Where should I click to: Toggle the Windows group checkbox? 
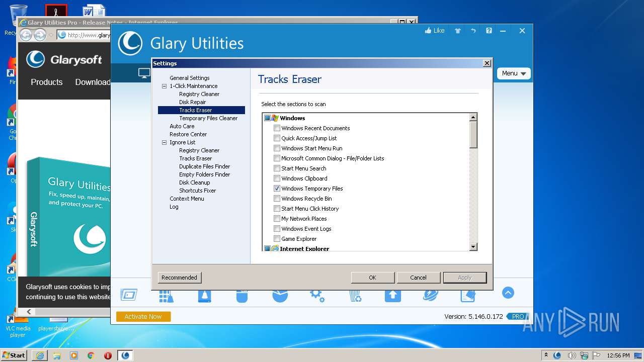pos(267,118)
